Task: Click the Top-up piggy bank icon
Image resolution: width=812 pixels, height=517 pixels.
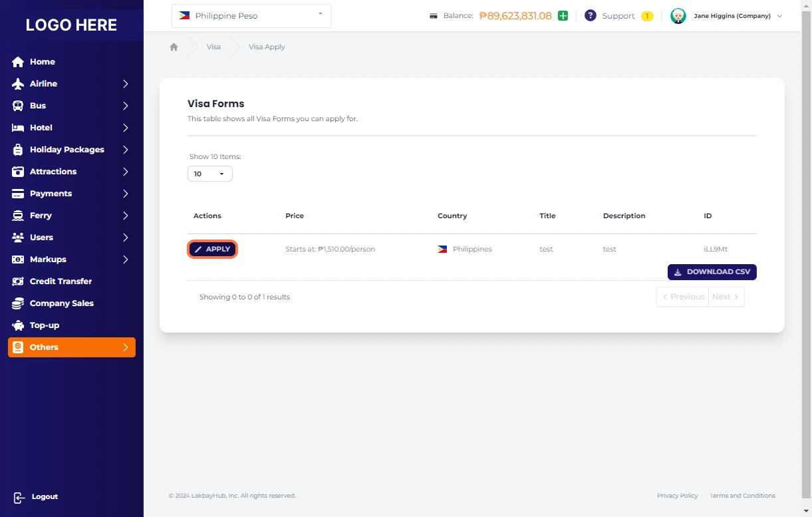Action: (18, 325)
